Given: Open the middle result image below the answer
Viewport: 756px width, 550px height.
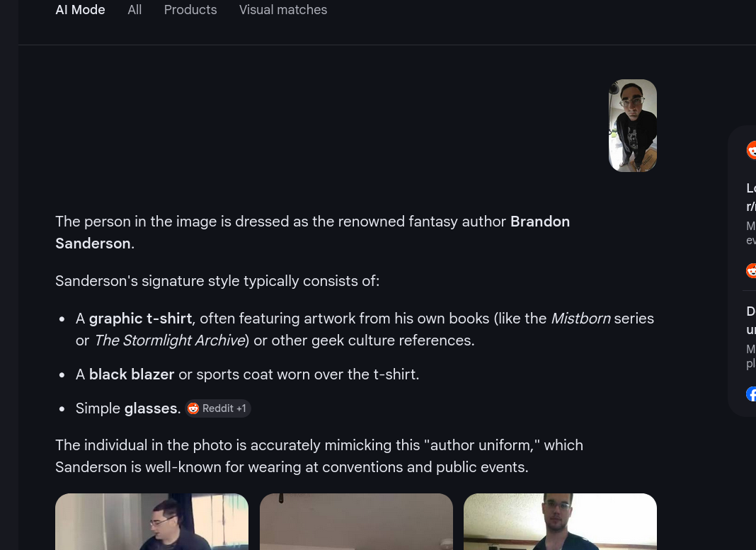Looking at the screenshot, I should coord(356,522).
